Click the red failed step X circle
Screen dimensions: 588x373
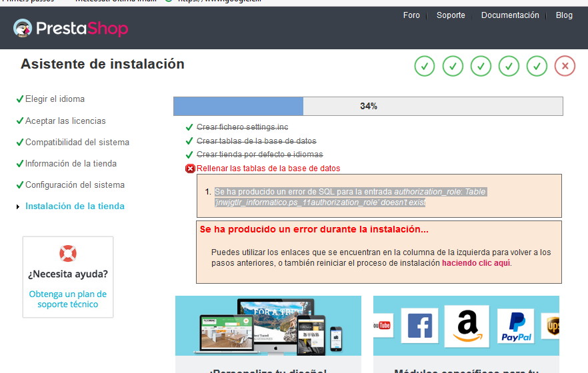(x=565, y=67)
